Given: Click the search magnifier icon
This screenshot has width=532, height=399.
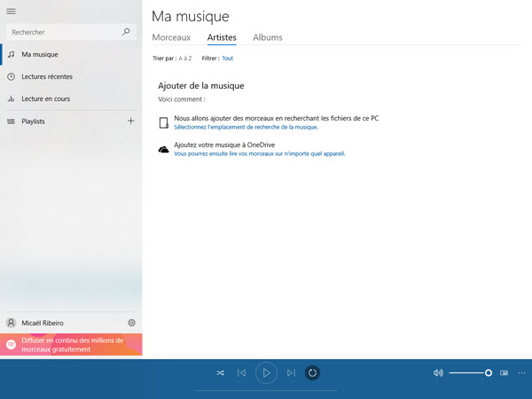Looking at the screenshot, I should point(126,32).
